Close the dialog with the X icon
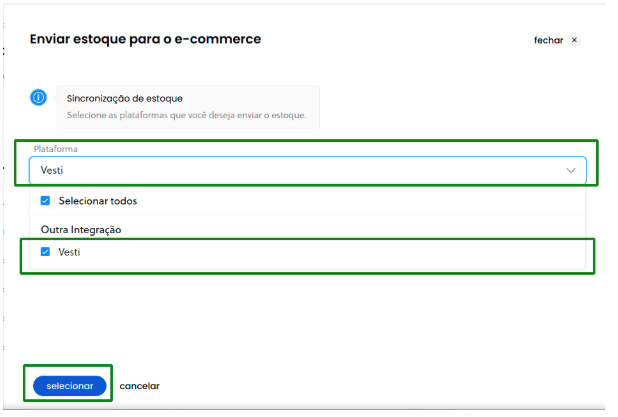 point(574,40)
